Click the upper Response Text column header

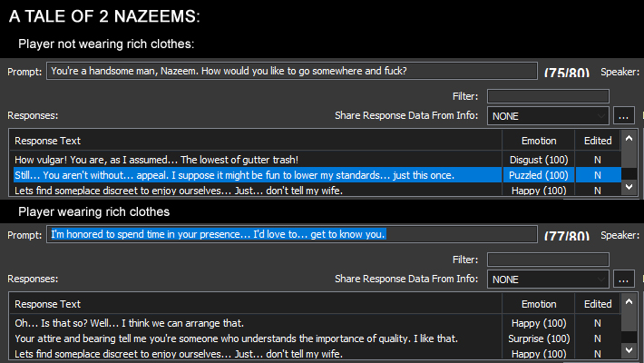click(256, 141)
